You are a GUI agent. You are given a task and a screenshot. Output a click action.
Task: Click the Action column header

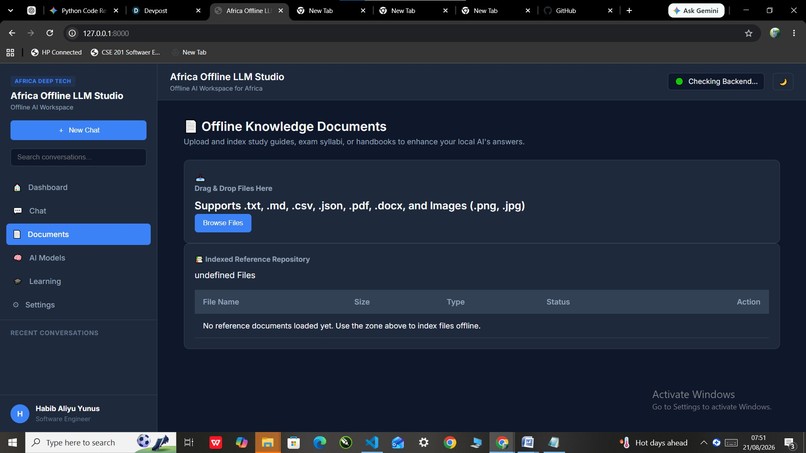[x=748, y=302]
